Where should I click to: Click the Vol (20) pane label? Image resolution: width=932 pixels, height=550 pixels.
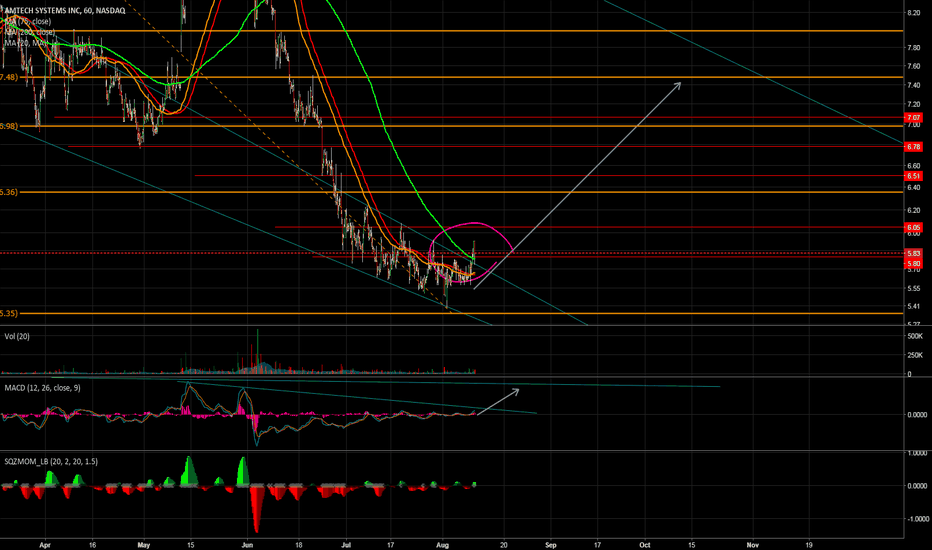(x=17, y=337)
